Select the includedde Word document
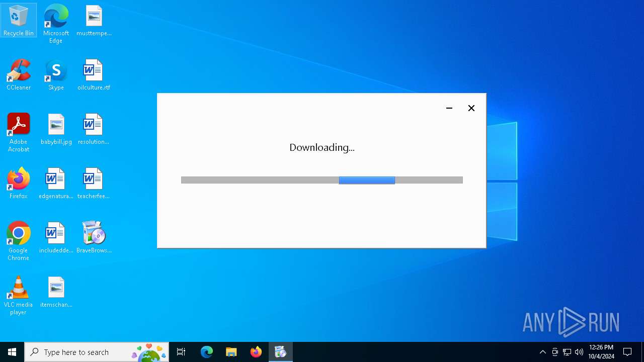This screenshot has width=644, height=362. click(56, 237)
